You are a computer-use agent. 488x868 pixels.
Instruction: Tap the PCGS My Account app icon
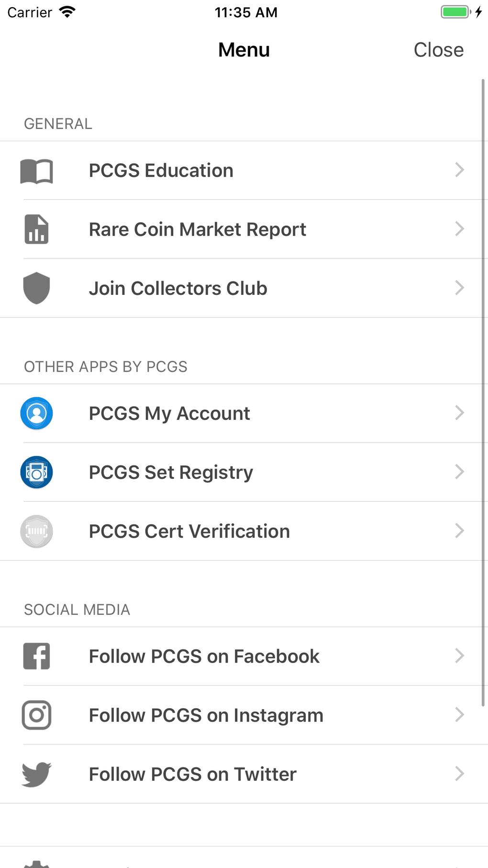pos(36,413)
